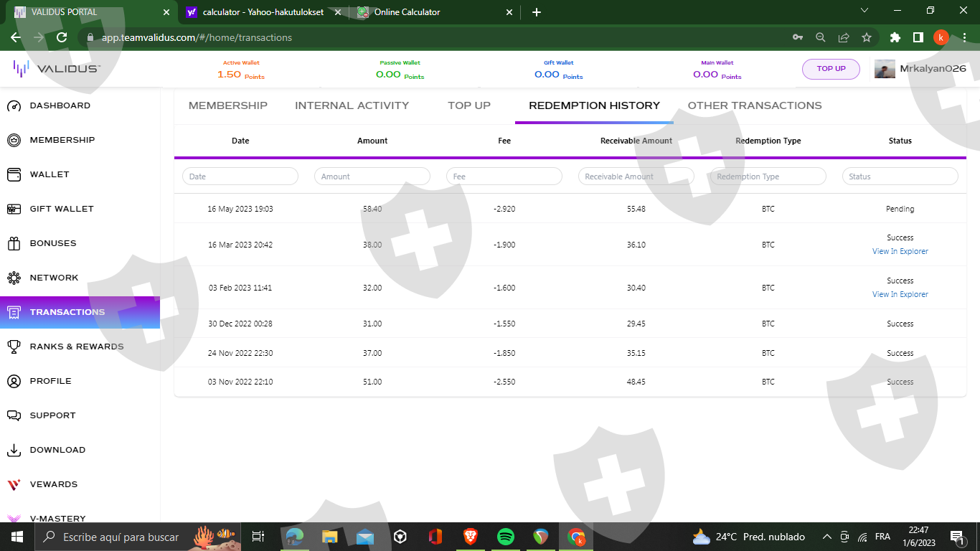Click the Date filter input field
980x551 pixels.
[240, 176]
